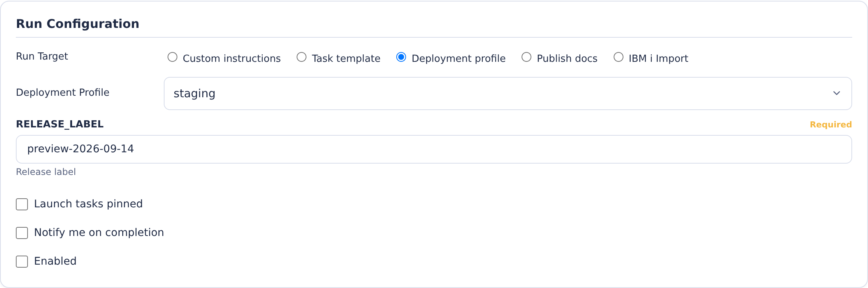Click the RELEASE_LABEL field heading
The height and width of the screenshot is (288, 868).
pyautogui.click(x=60, y=124)
